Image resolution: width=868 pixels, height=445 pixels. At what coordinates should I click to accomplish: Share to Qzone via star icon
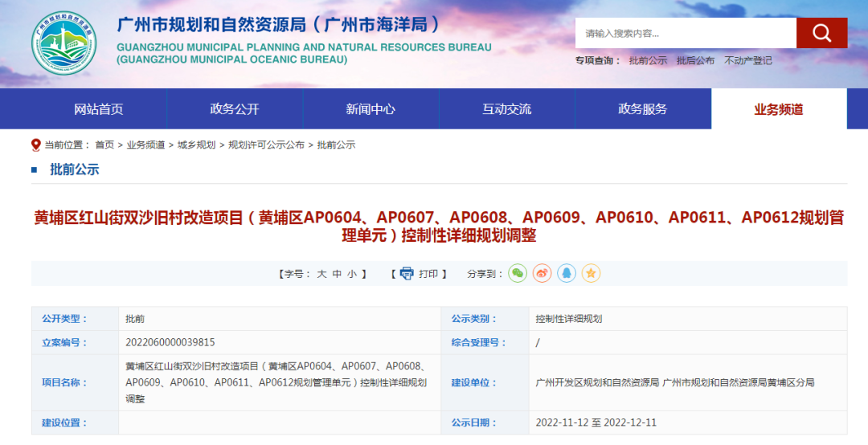(591, 273)
